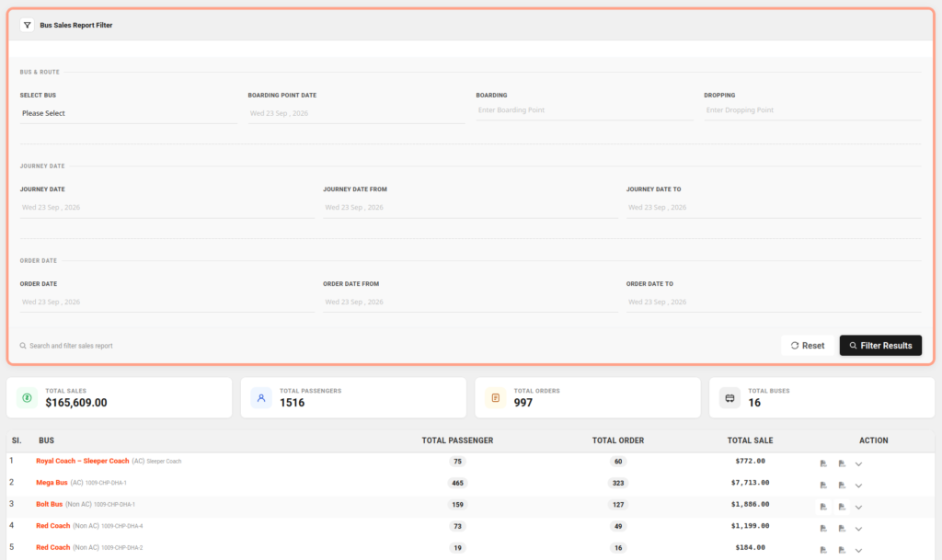Image resolution: width=942 pixels, height=560 pixels.
Task: Open the Mega Bus link
Action: (x=52, y=483)
